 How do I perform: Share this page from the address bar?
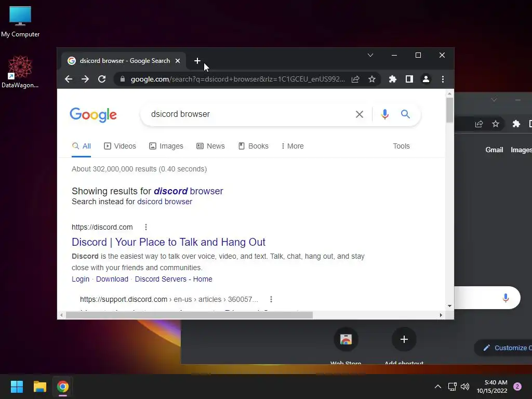click(x=355, y=79)
